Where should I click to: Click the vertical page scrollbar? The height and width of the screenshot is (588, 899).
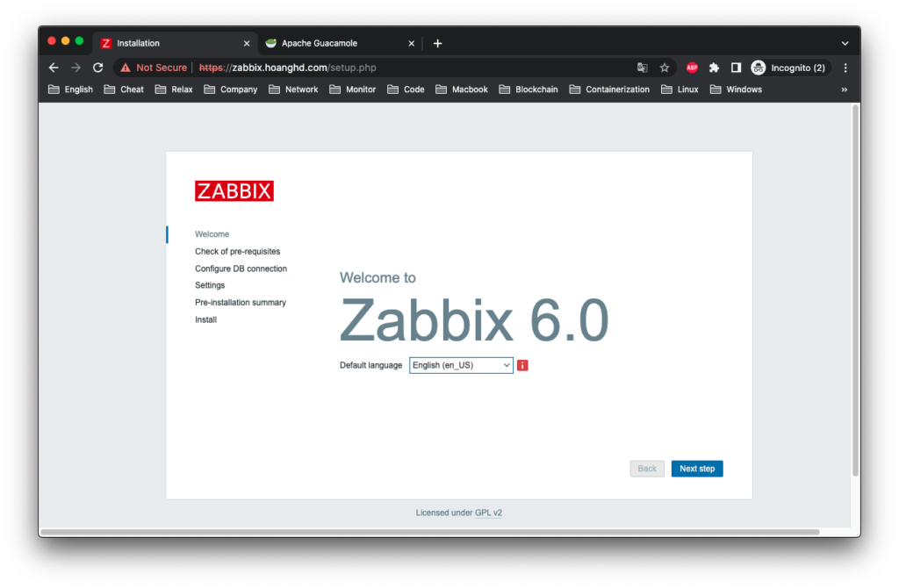tap(855, 290)
